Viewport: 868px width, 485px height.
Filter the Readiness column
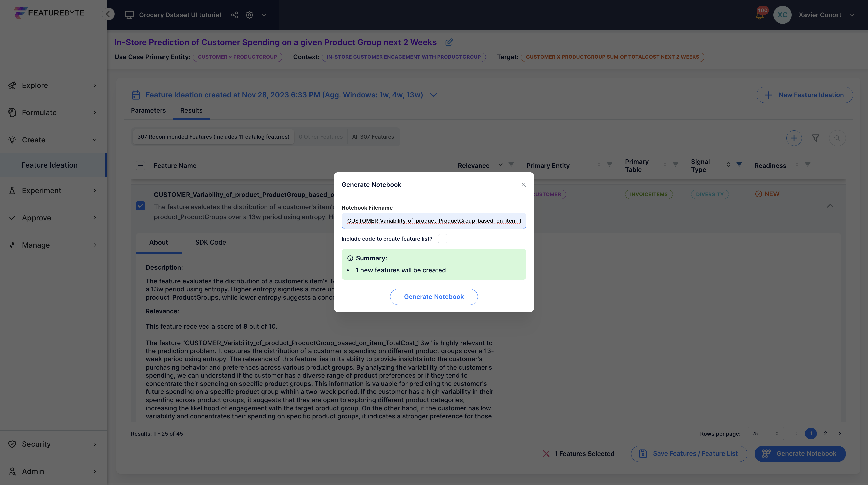tap(808, 164)
